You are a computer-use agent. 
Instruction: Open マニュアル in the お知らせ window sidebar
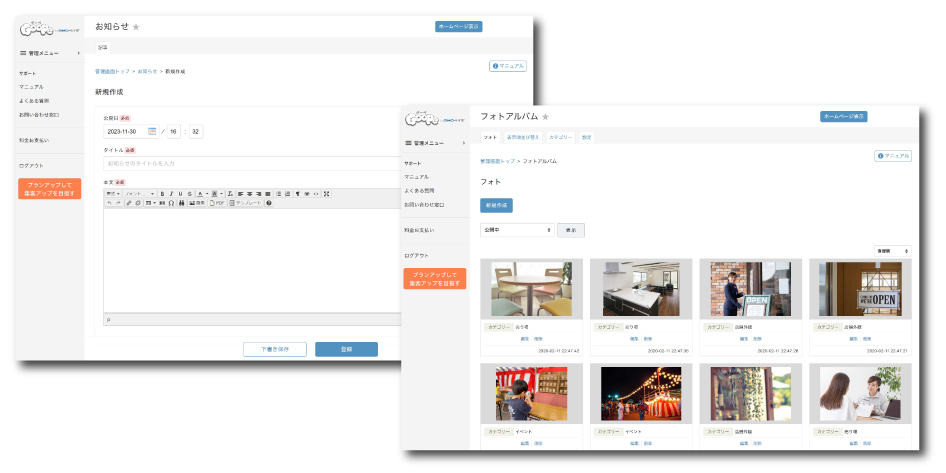point(31,87)
